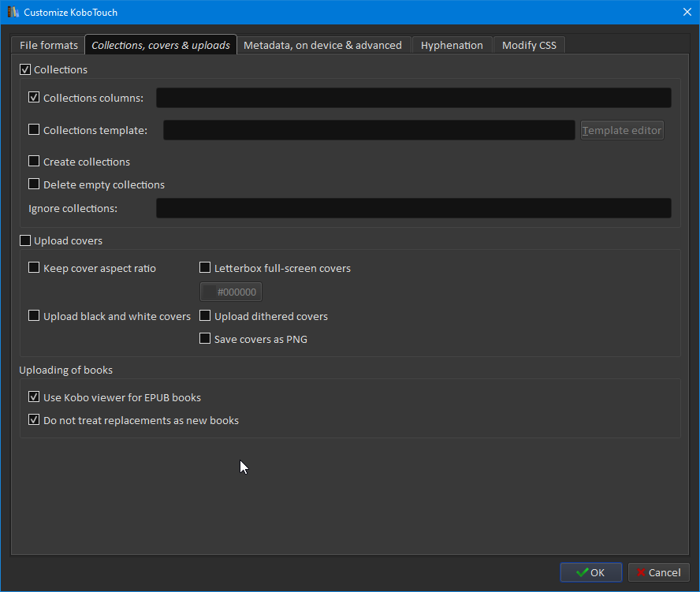Open the Hyphenation tab

[x=452, y=46]
